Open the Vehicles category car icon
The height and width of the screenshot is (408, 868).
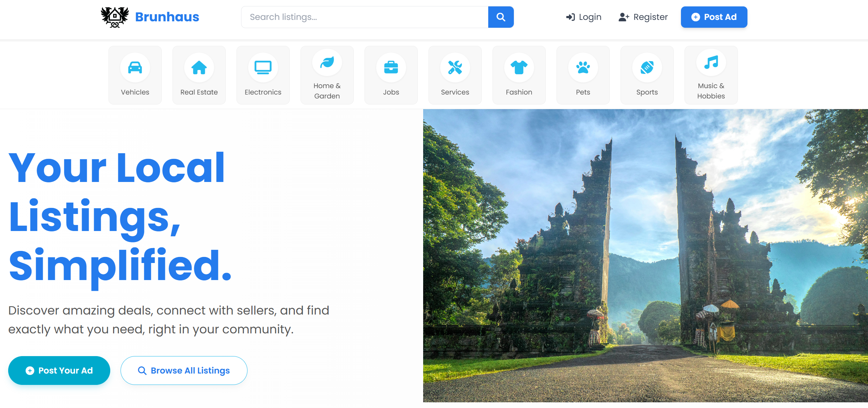(135, 68)
